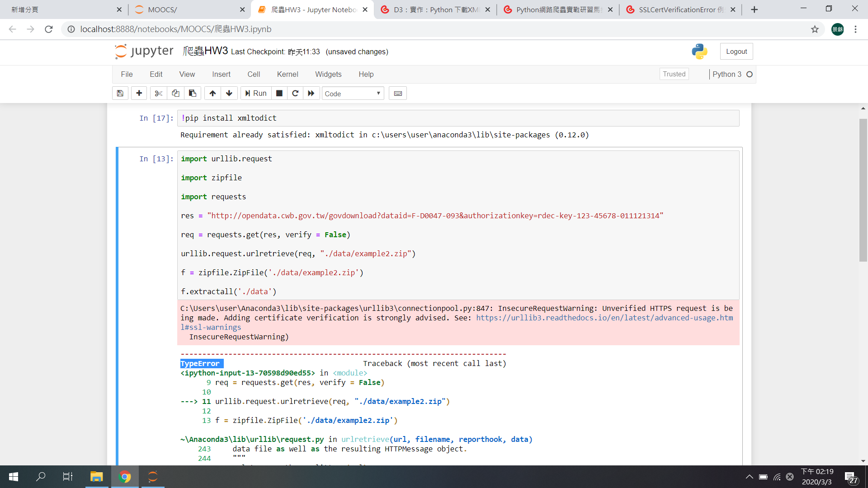Interrupt the kernel with stop icon
This screenshot has width=868, height=488.
tap(279, 94)
